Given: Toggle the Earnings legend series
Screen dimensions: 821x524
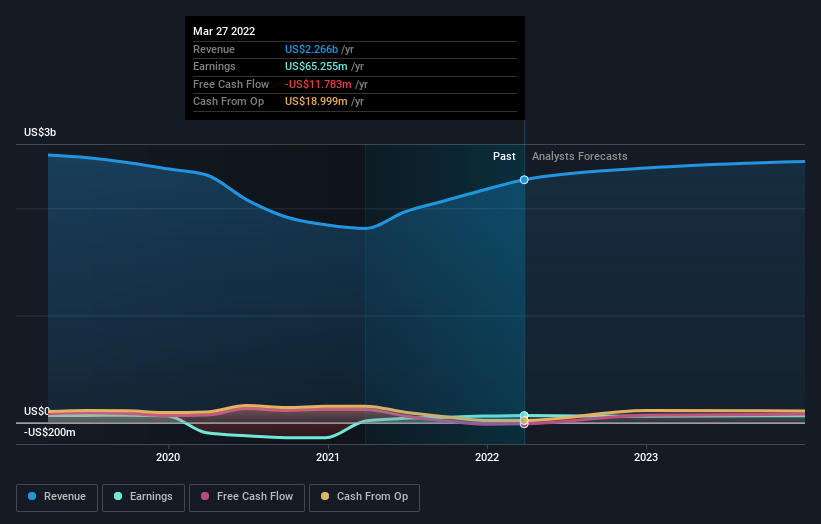Looking at the screenshot, I should [x=143, y=497].
